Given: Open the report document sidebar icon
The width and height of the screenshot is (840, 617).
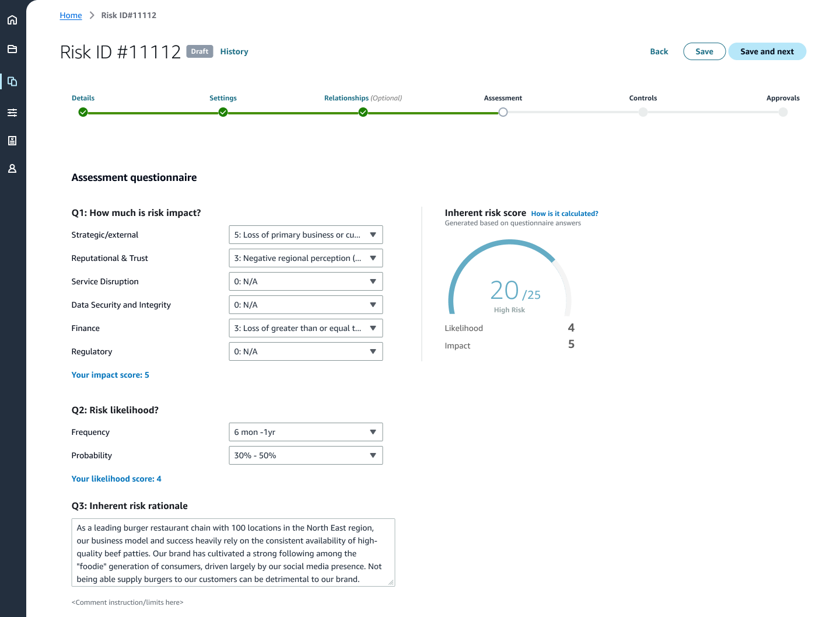Looking at the screenshot, I should pyautogui.click(x=12, y=141).
